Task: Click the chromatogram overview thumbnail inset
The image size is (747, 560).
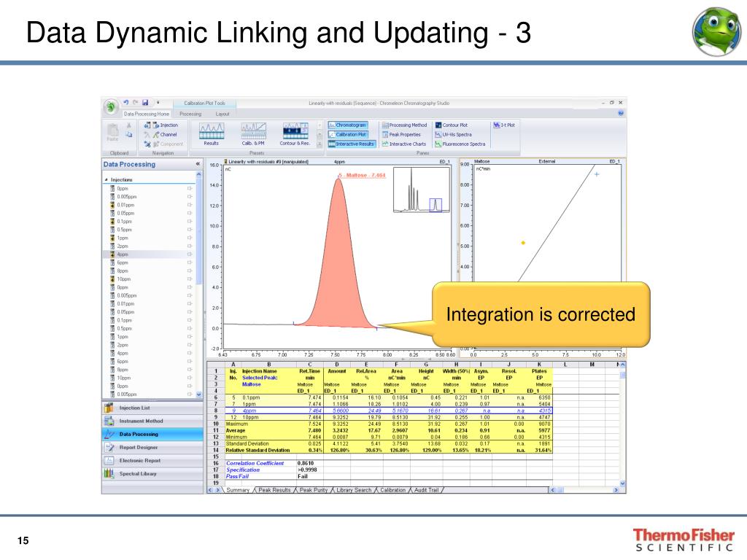Action: (422, 190)
